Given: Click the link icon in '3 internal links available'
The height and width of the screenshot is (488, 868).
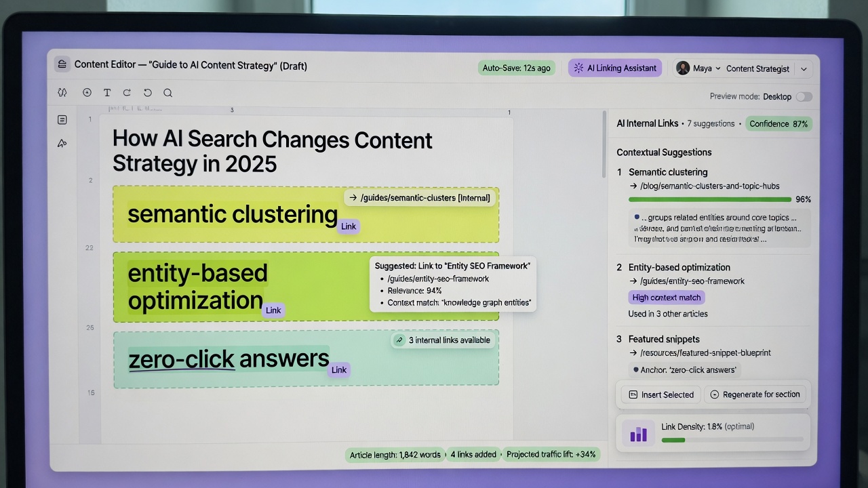Looking at the screenshot, I should tap(399, 340).
